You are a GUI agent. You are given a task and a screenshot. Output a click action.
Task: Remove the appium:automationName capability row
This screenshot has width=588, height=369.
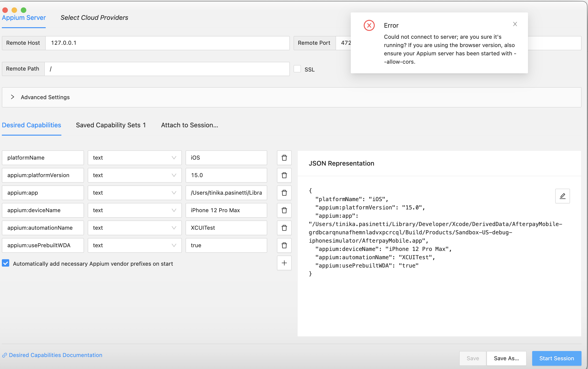click(x=284, y=228)
